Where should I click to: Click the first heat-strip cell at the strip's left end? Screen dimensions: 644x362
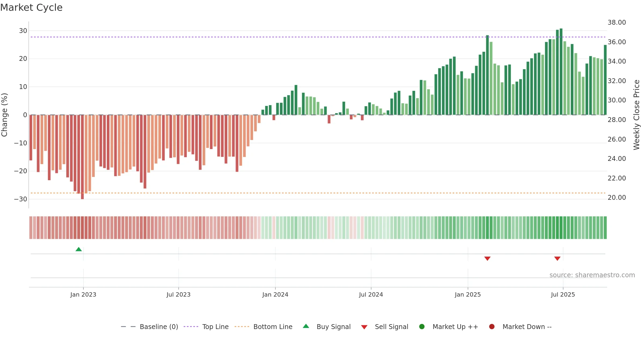point(31,228)
